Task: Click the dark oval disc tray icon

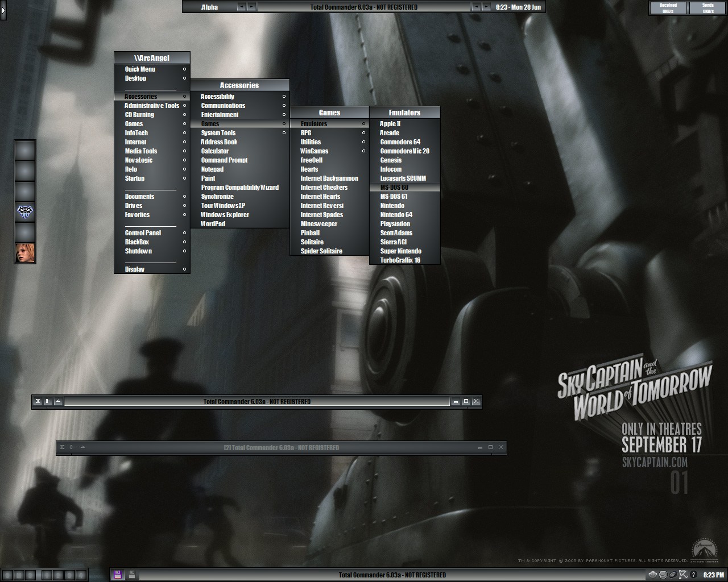Action: 673,575
